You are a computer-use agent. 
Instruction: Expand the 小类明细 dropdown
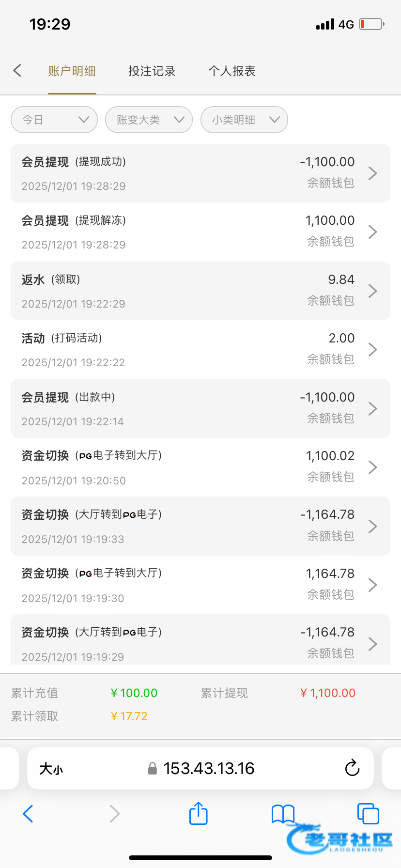[x=244, y=120]
